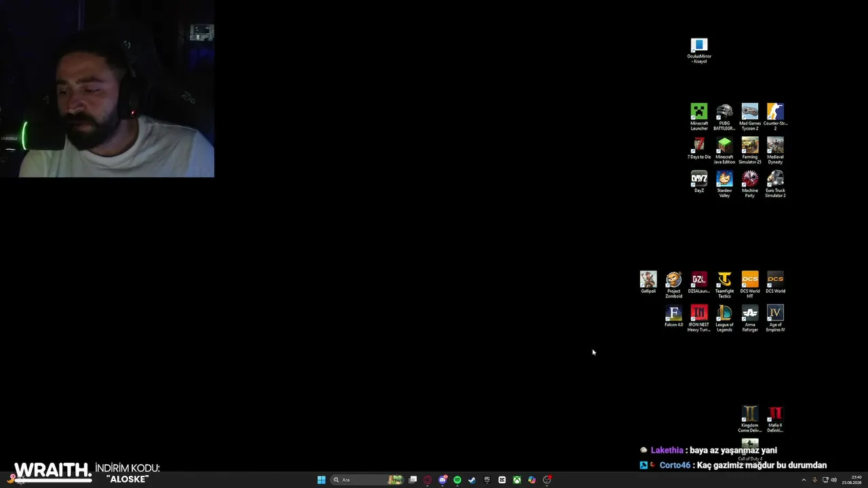Open Opera GX browser from the taskbar
Screen dimensions: 868x488
[x=427, y=480]
